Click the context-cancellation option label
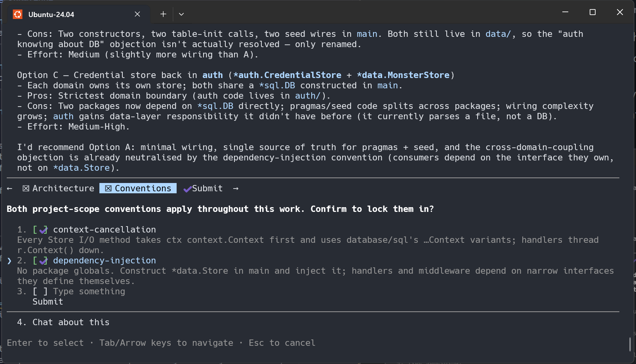636x364 pixels. click(105, 230)
